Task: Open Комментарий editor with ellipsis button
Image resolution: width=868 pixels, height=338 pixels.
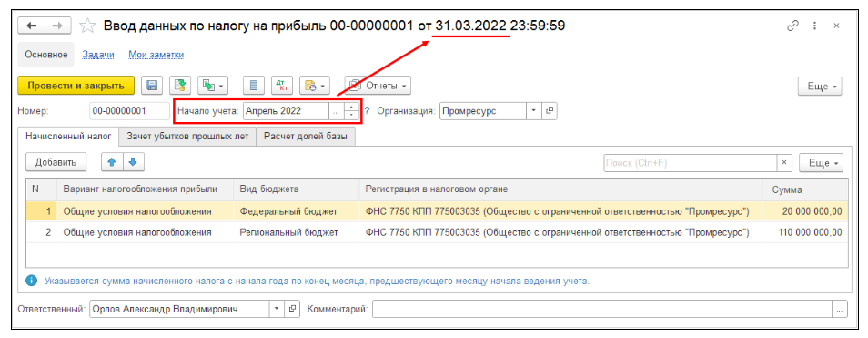Action: [x=840, y=309]
